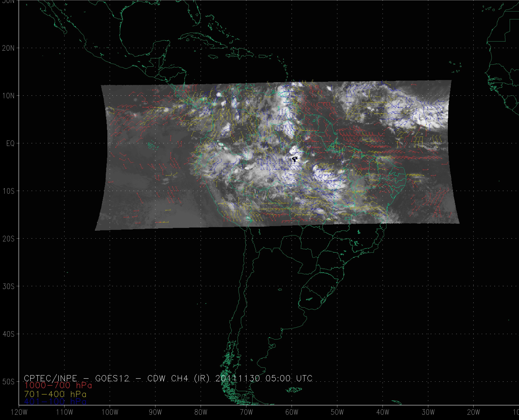
Task: Click the 60W longitude axis label
Action: pyautogui.click(x=292, y=412)
